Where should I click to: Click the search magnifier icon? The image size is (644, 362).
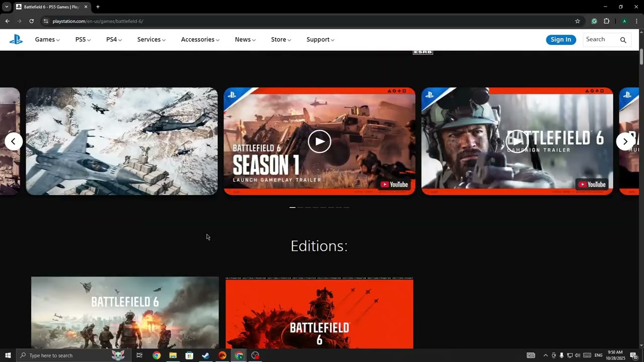623,40
